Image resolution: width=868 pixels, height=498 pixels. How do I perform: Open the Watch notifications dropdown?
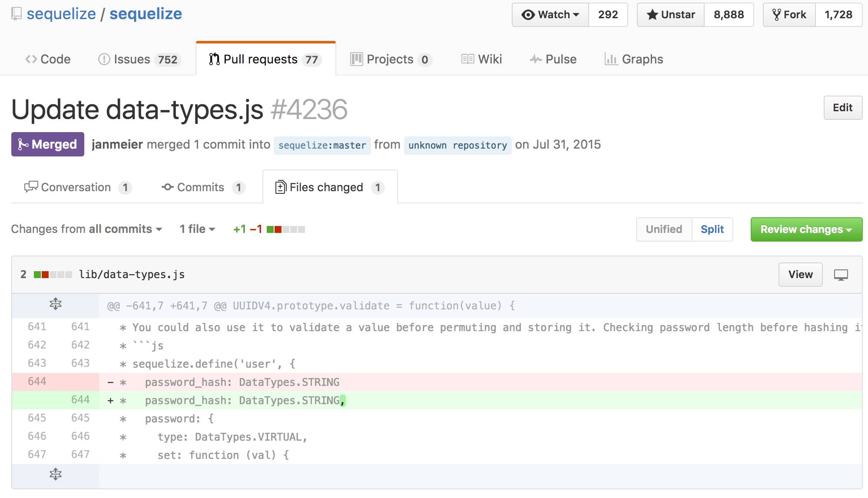pos(550,15)
